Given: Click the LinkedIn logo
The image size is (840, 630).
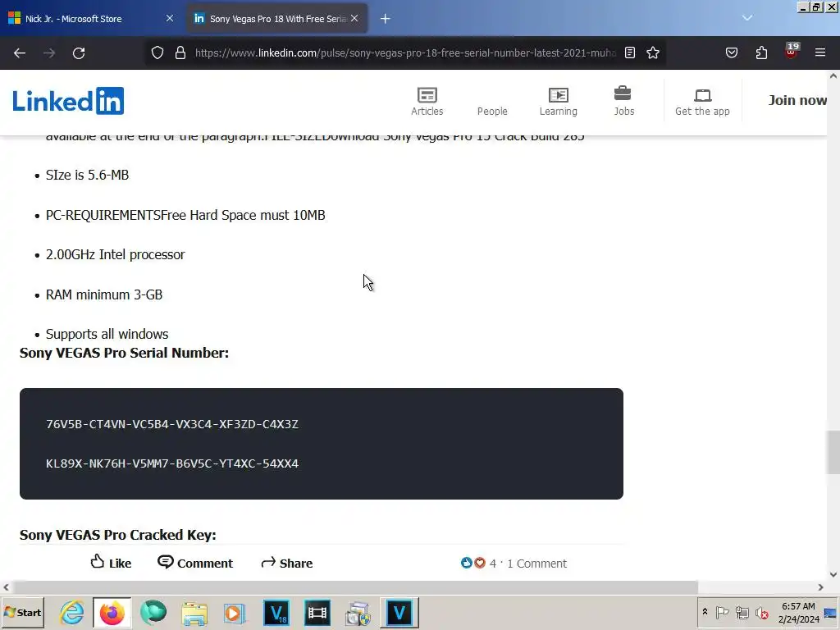Looking at the screenshot, I should 68,101.
